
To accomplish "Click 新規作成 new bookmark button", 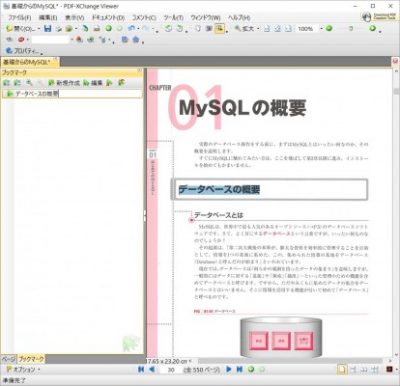I will (x=64, y=83).
